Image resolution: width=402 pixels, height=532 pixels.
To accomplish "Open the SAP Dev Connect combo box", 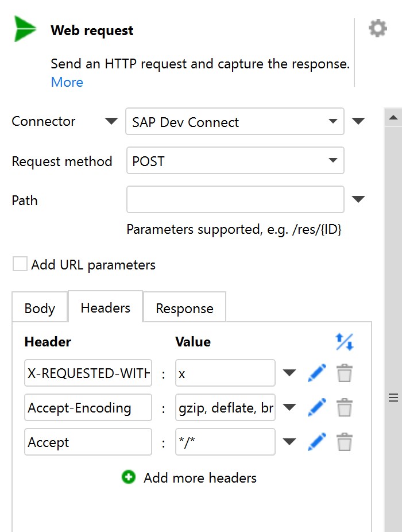I will pyautogui.click(x=235, y=121).
